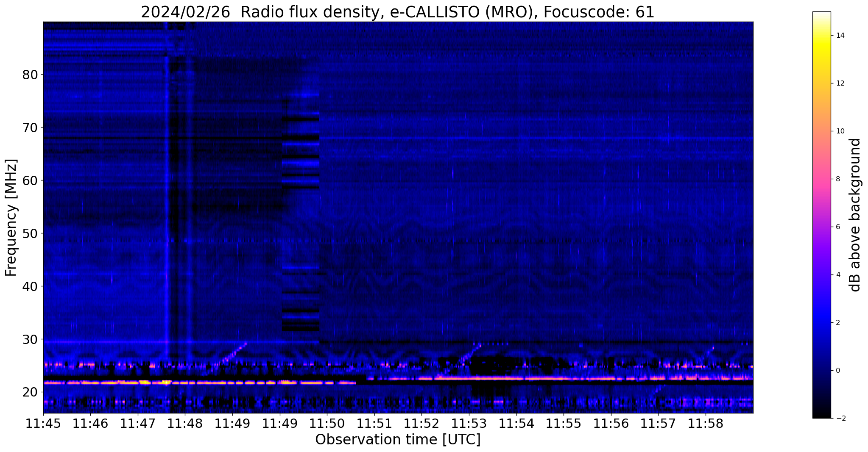Click the 'Observation time [UTC]' x-axis label

398,439
